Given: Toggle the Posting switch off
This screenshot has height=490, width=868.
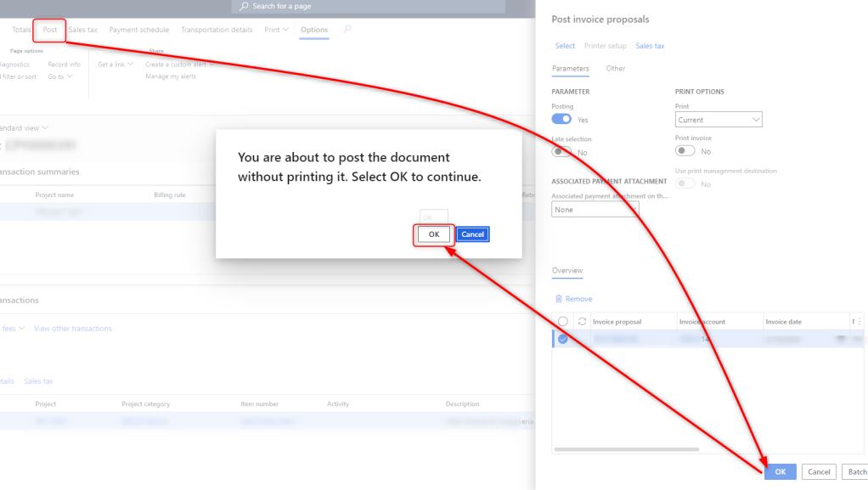Looking at the screenshot, I should pos(561,120).
